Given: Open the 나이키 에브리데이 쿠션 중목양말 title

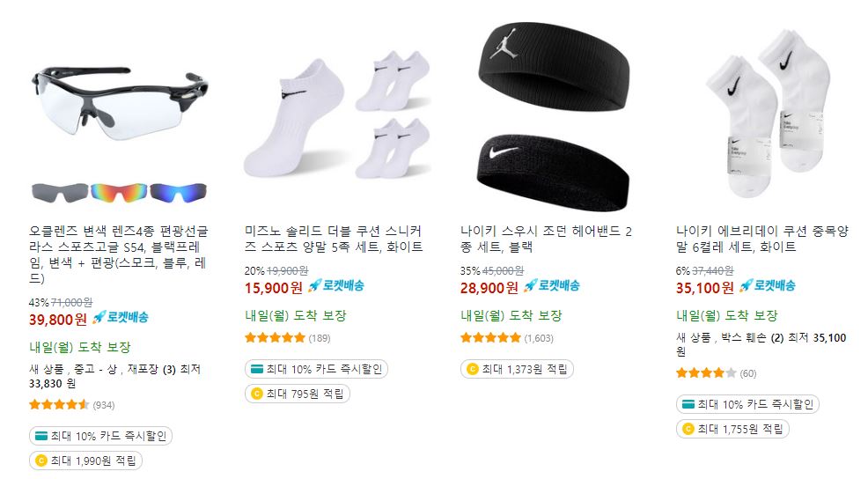Looking at the screenshot, I should tap(762, 239).
